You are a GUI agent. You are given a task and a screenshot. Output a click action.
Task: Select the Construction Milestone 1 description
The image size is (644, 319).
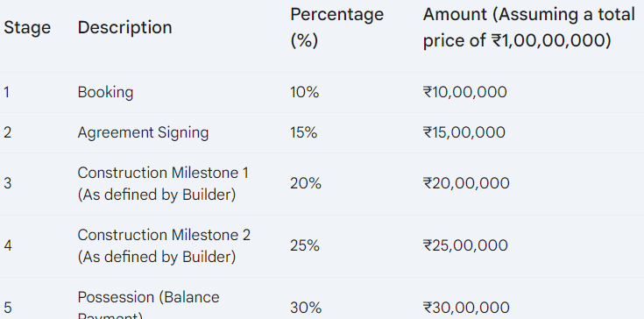[163, 183]
